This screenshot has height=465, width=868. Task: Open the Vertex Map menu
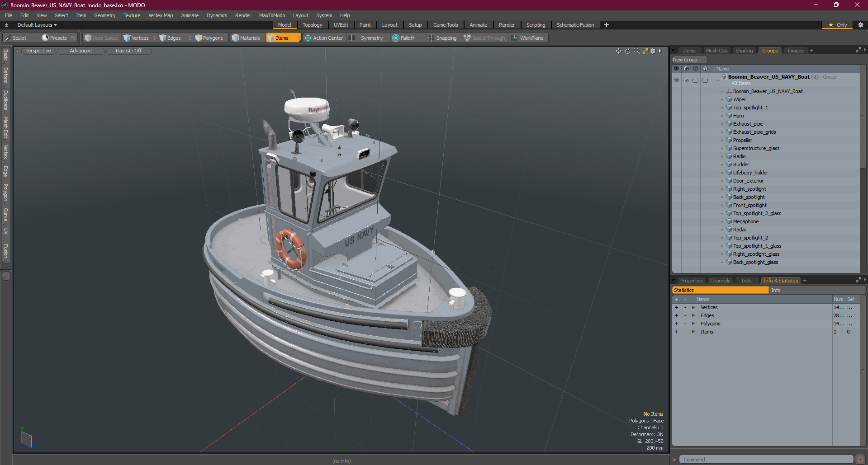(x=161, y=15)
